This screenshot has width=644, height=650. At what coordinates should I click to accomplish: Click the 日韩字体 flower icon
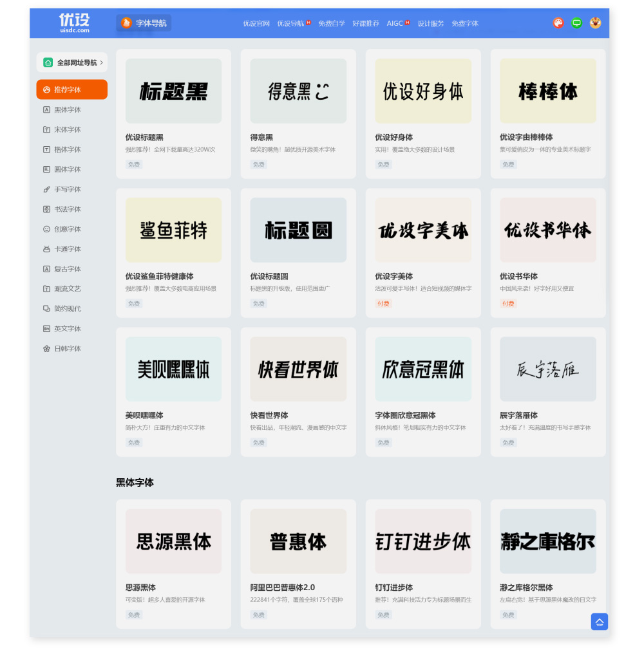coord(46,348)
